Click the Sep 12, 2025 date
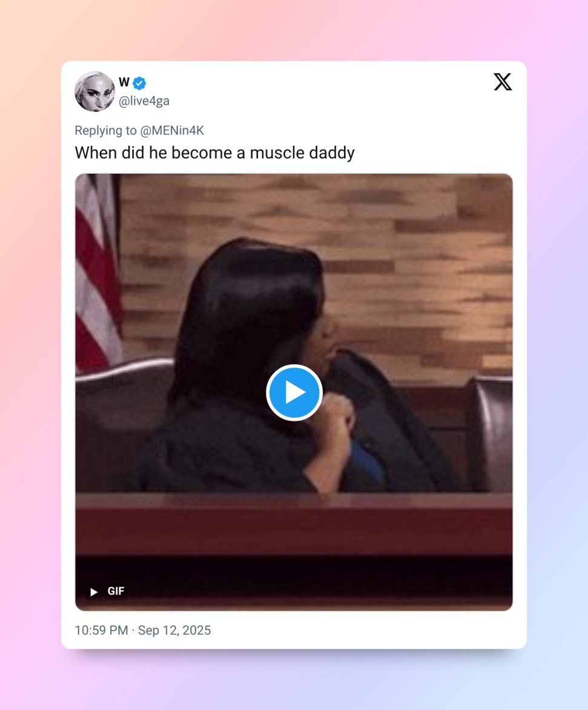 click(x=174, y=630)
